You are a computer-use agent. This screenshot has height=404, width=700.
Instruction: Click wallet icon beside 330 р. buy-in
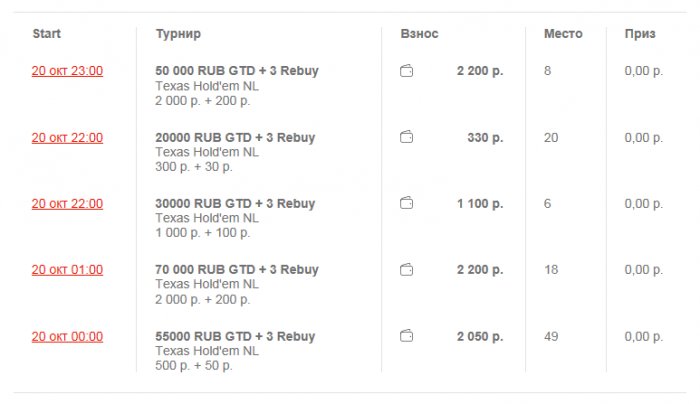[406, 137]
